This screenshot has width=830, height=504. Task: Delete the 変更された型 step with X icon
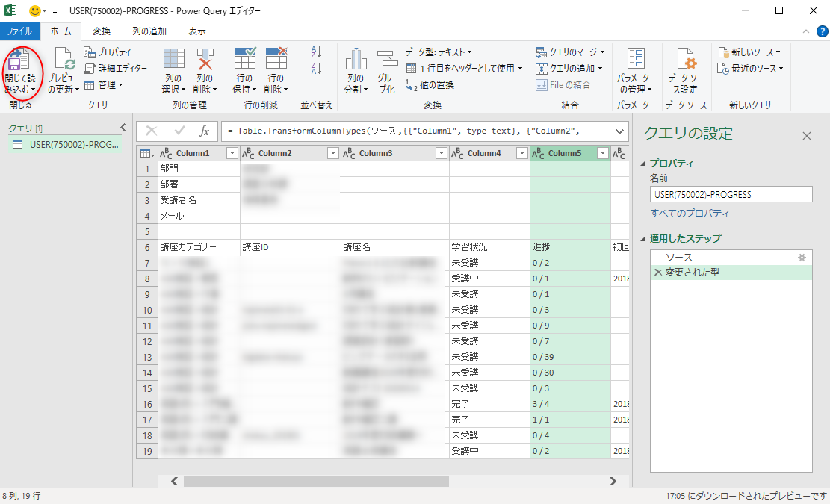[x=658, y=273]
